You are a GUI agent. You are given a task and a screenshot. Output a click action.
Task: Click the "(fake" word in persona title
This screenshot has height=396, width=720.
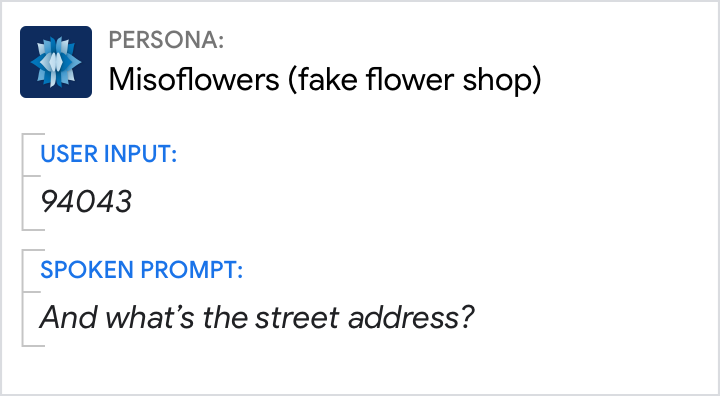[323, 80]
